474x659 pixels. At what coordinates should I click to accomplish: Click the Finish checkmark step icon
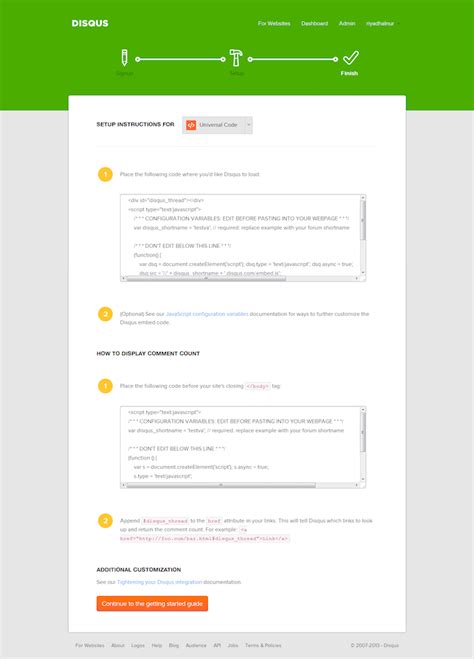350,58
